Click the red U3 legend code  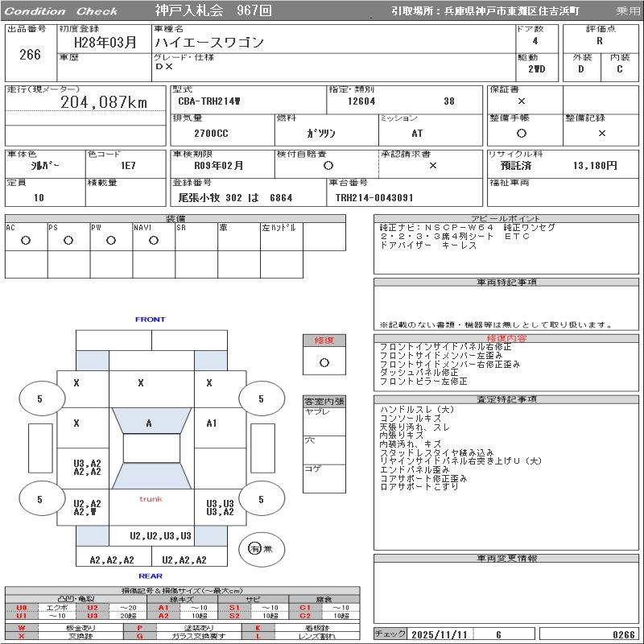tap(93, 616)
